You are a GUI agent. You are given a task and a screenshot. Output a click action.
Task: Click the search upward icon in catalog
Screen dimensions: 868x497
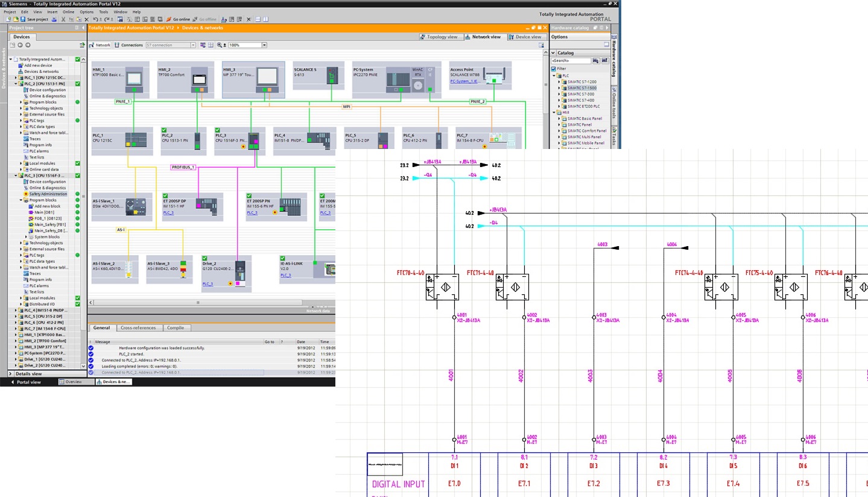(x=605, y=61)
